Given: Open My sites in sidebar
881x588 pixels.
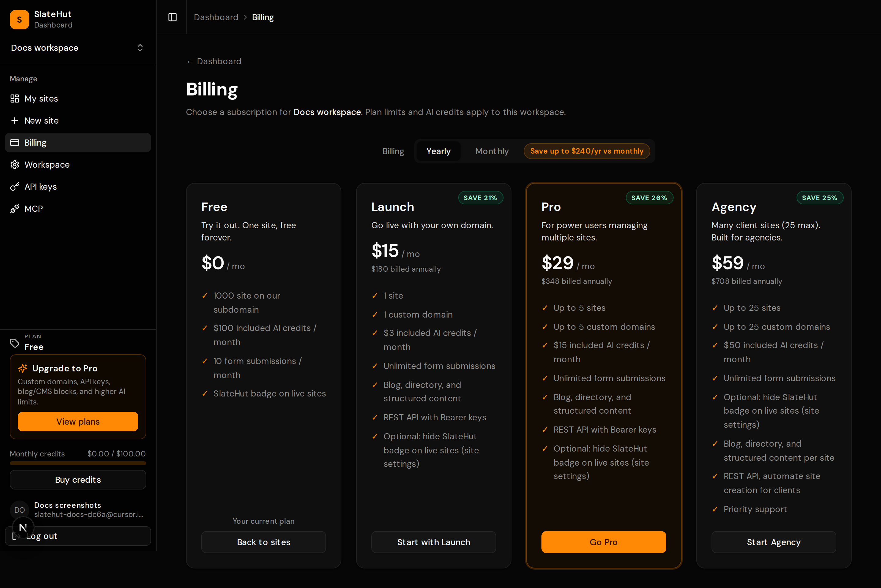Looking at the screenshot, I should (78, 99).
